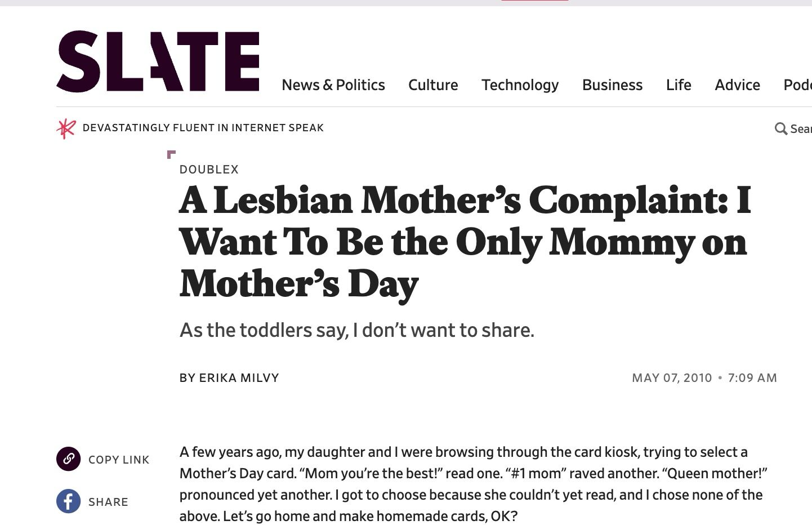Open the Advice section

(x=737, y=85)
